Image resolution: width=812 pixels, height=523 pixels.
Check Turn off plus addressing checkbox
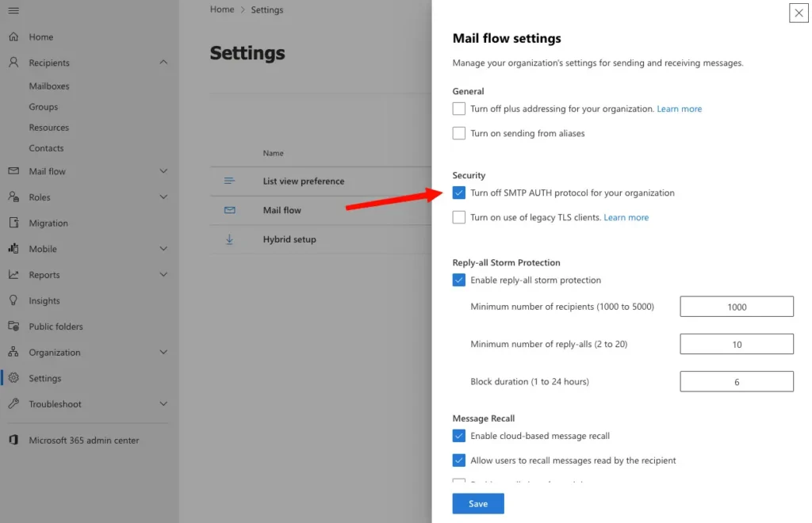tap(459, 109)
